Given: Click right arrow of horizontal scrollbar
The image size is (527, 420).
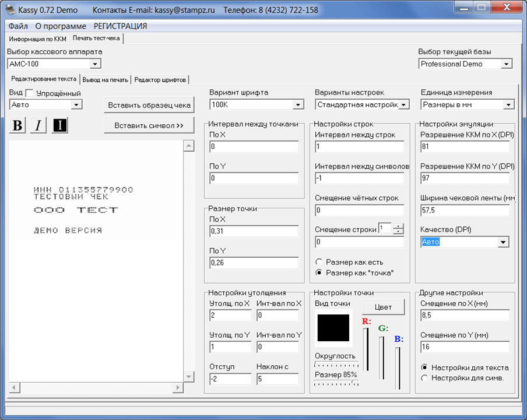Looking at the screenshot, I should tap(178, 387).
